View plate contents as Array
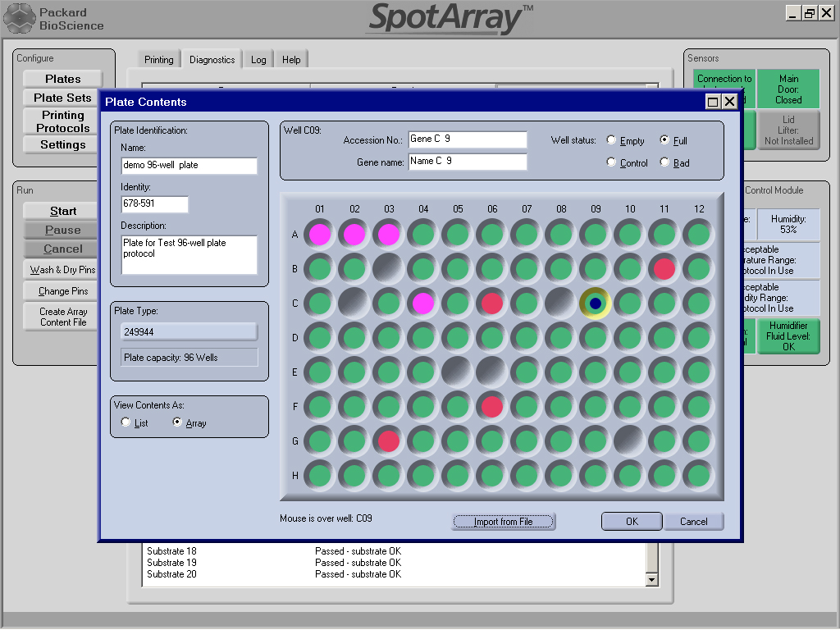The width and height of the screenshot is (840, 630). (177, 422)
